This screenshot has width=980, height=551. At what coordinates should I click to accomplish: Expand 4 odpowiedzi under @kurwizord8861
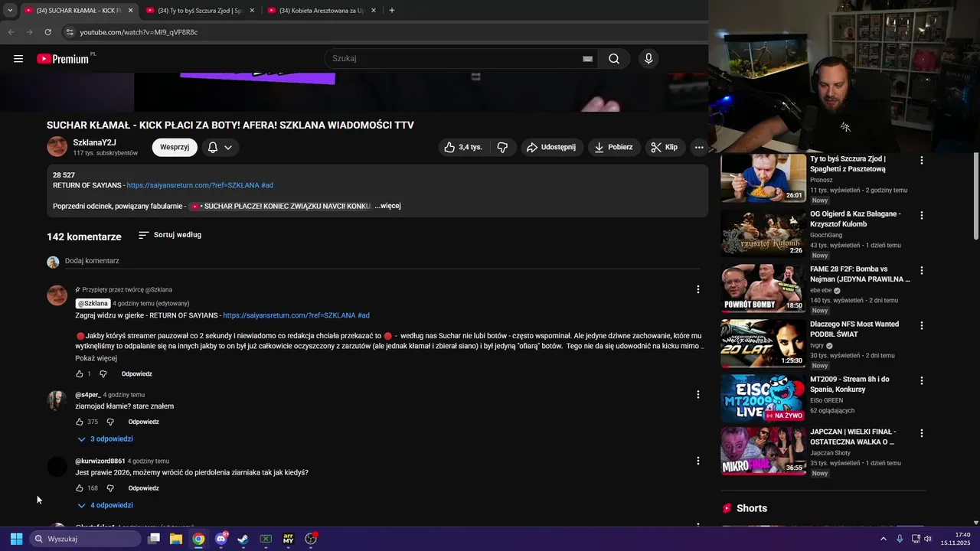[105, 505]
